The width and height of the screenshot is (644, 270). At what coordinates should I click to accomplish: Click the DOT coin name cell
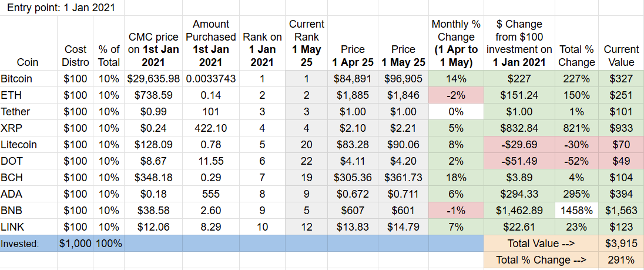[29, 161]
